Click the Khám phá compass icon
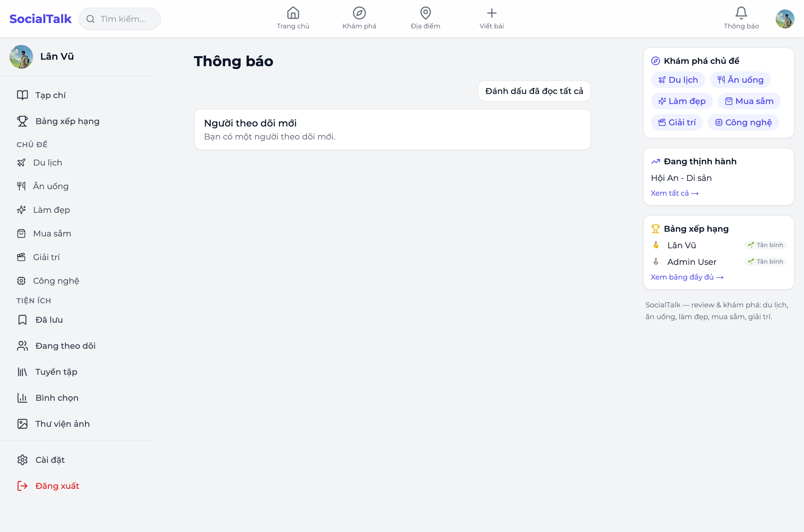 (x=359, y=13)
